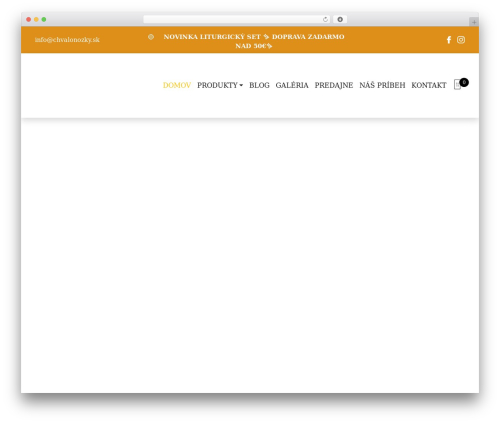Open the NÁŠ PRÍBEH page

[x=382, y=85]
